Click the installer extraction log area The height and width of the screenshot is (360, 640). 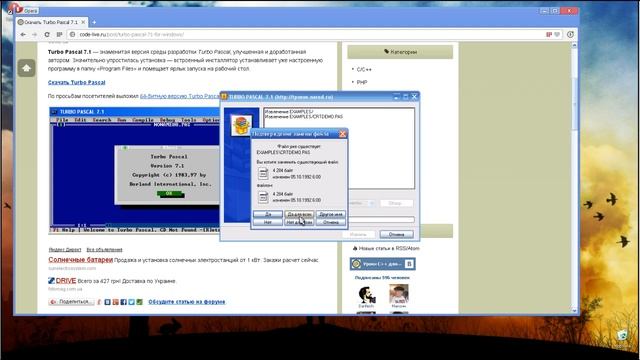[x=339, y=149]
